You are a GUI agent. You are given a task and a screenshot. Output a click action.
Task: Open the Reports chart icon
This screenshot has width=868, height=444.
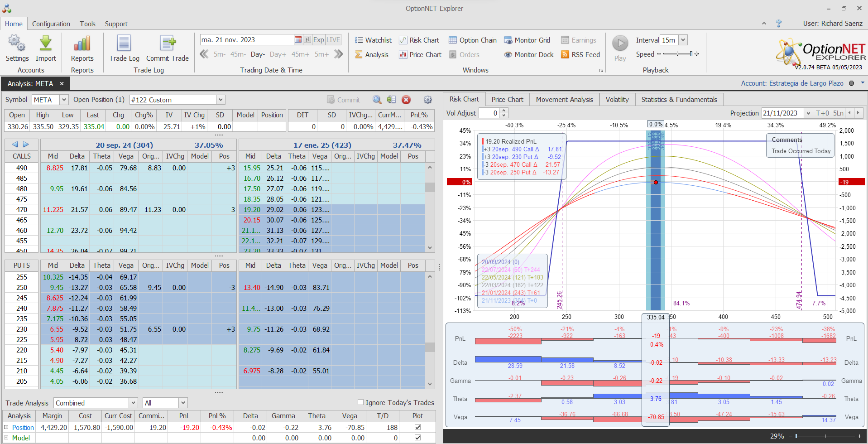[x=82, y=43]
